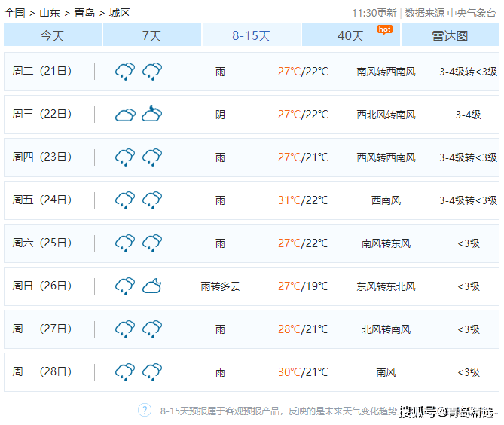The height and width of the screenshot is (425, 504).
Task: Click the 青岛 breadcrumb link
Action: 84,13
